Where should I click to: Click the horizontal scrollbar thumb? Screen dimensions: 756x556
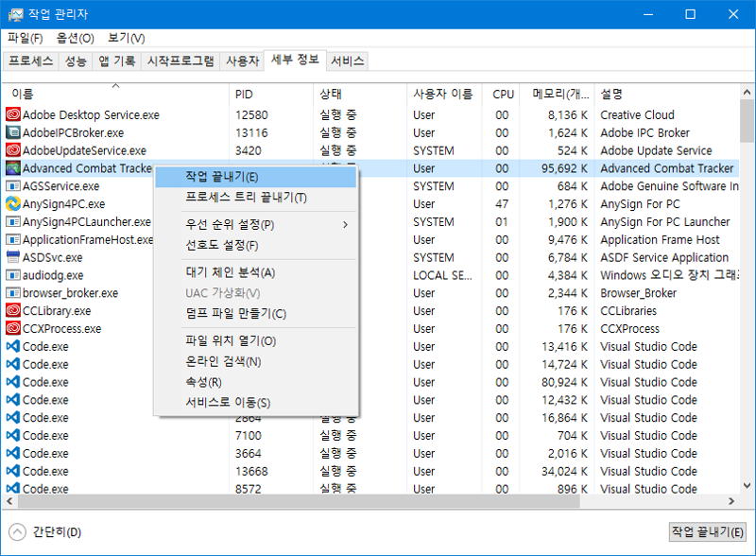299,501
